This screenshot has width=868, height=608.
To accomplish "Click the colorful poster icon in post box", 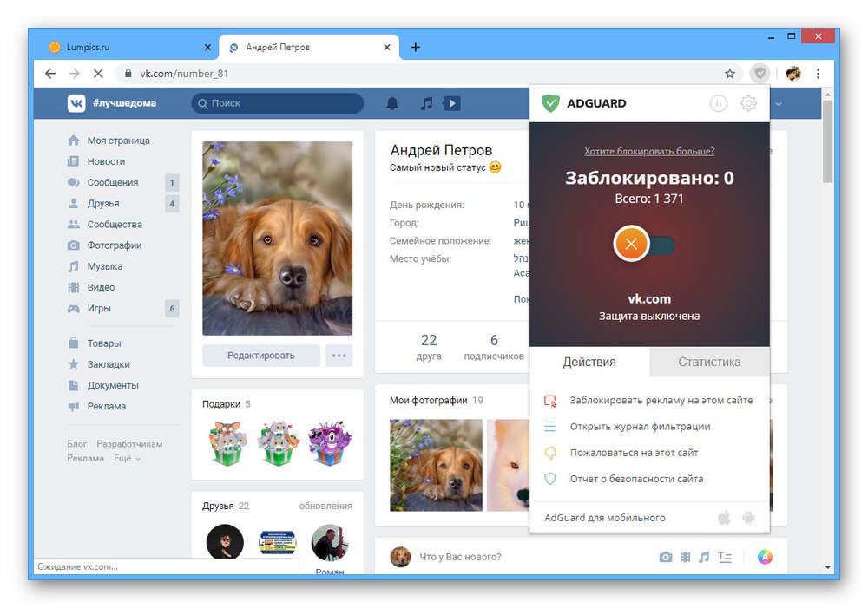I will [765, 557].
